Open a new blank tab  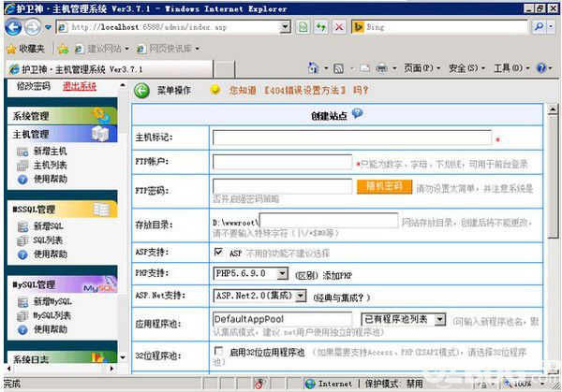point(224,69)
